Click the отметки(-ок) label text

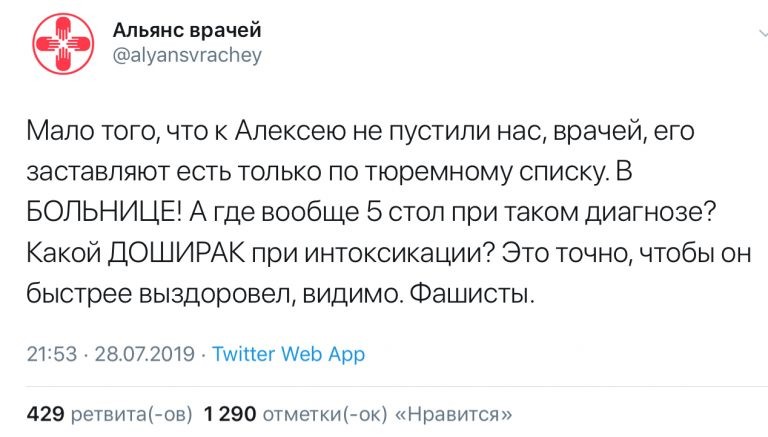(326, 412)
